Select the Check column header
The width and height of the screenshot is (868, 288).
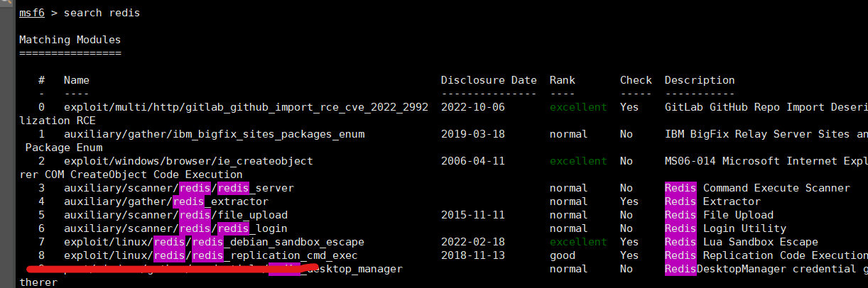636,80
